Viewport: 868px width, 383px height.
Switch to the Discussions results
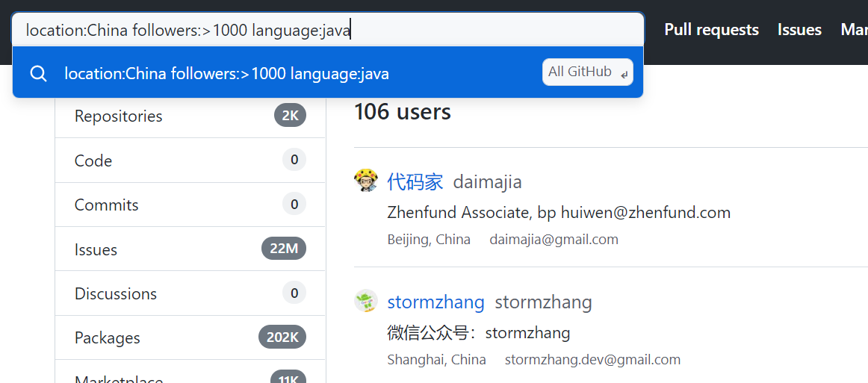190,293
